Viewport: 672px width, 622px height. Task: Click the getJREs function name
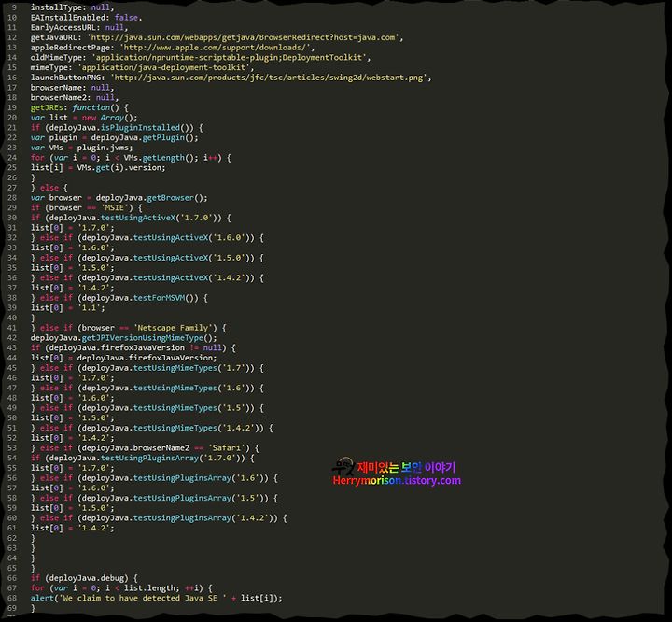[47, 107]
